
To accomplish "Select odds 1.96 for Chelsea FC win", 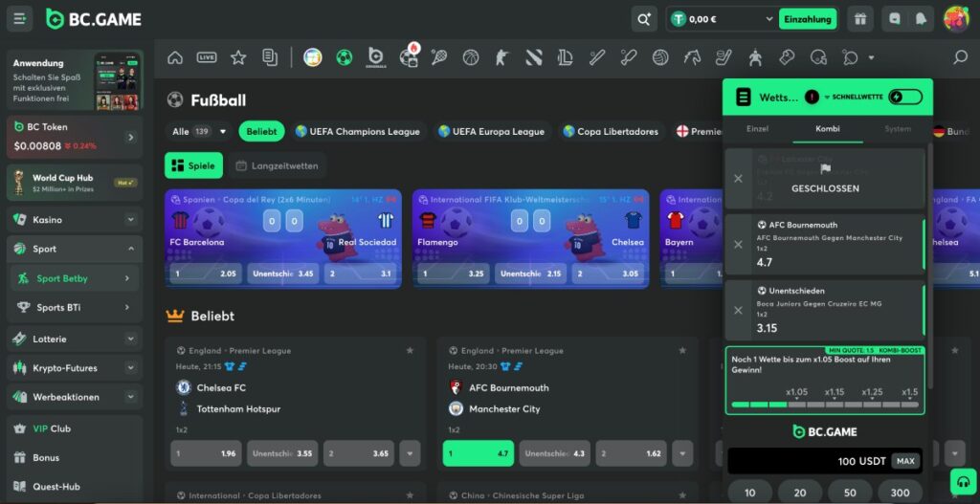I will pos(206,453).
